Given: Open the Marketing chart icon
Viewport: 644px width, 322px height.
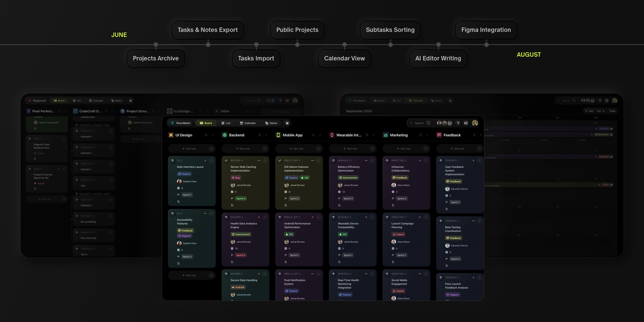Looking at the screenshot, I should (386, 135).
